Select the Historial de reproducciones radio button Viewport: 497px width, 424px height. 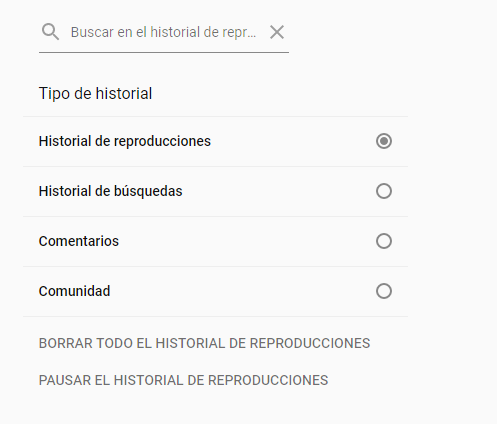(384, 141)
